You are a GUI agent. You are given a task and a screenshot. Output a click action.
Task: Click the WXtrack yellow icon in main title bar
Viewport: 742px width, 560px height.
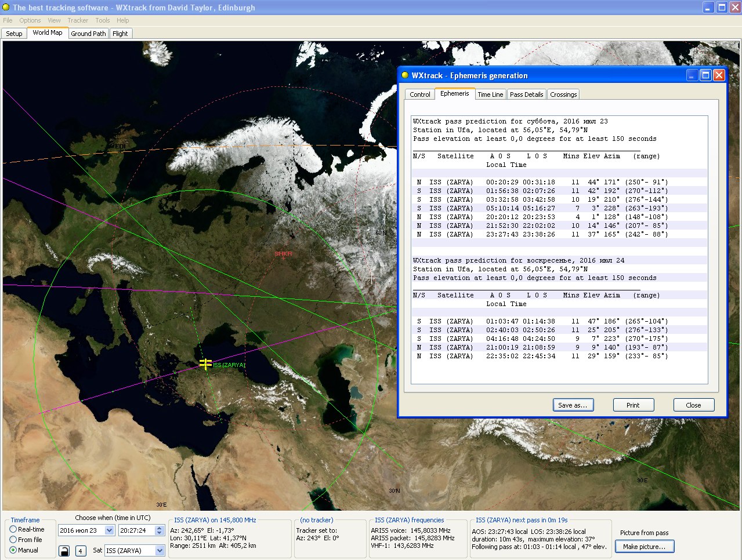pyautogui.click(x=6, y=8)
